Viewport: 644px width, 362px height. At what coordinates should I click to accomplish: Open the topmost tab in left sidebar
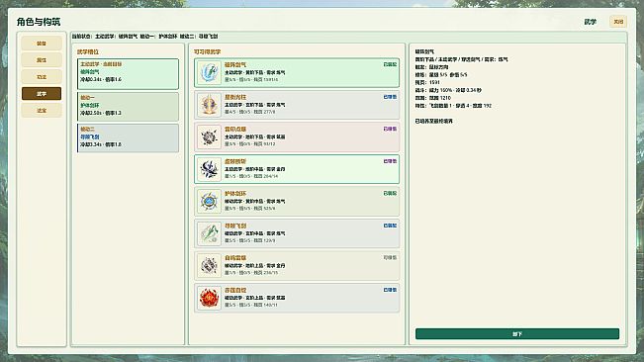[42, 44]
